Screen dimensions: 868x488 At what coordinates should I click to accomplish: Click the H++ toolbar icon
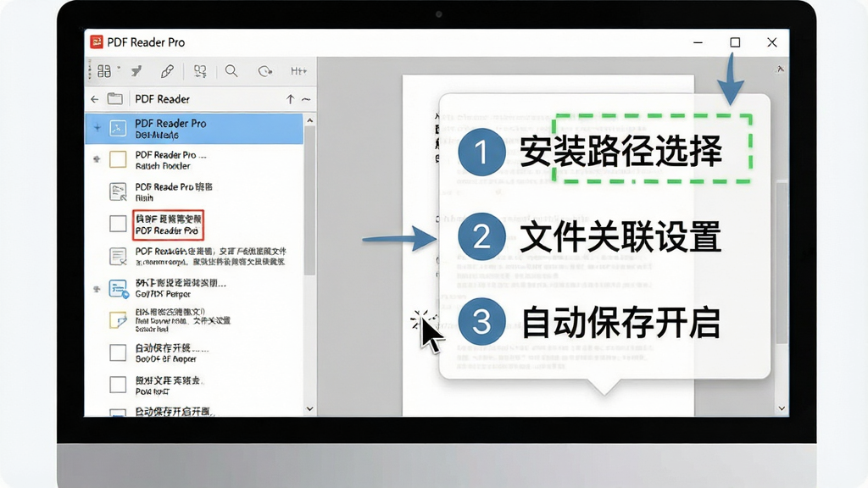(298, 71)
